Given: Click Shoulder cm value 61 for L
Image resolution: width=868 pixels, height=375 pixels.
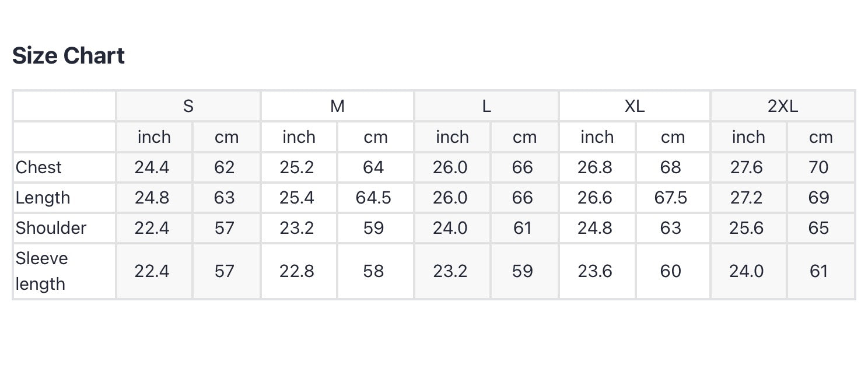Looking at the screenshot, I should click(522, 228).
